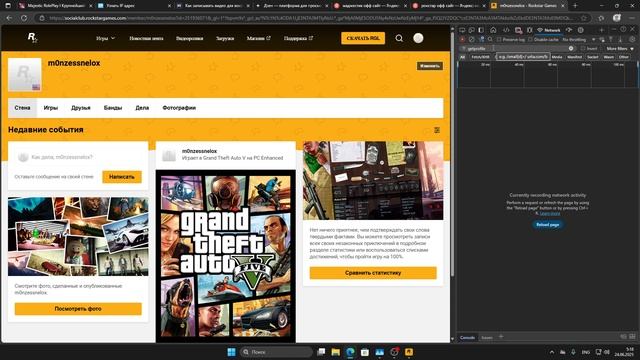Open the Фотографии tab
This screenshot has height=360, width=640.
click(x=179, y=108)
